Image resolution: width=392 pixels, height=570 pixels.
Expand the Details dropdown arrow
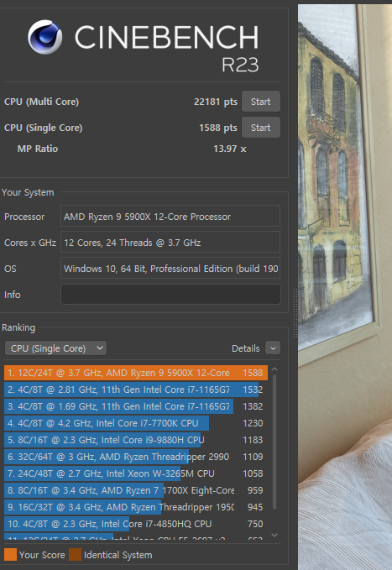[x=273, y=348]
